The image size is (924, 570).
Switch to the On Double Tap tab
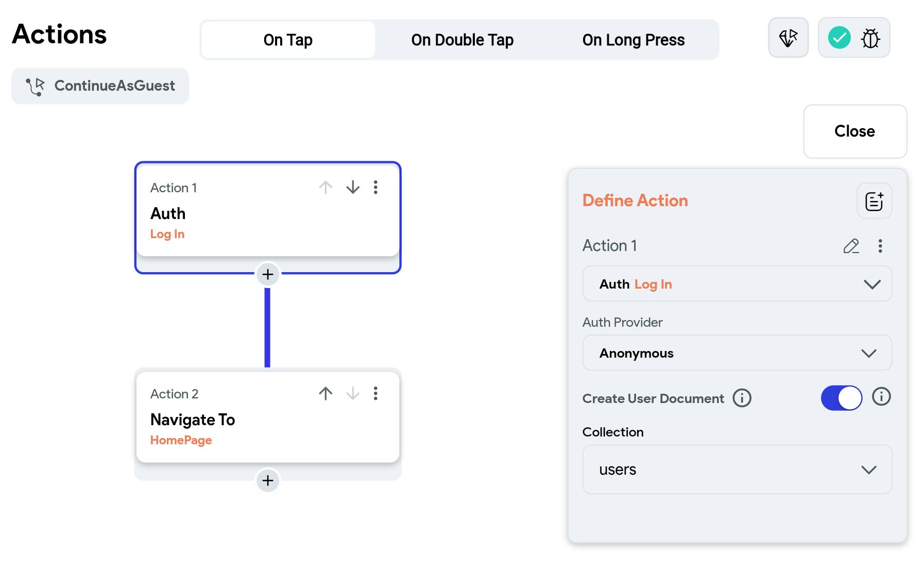(462, 40)
